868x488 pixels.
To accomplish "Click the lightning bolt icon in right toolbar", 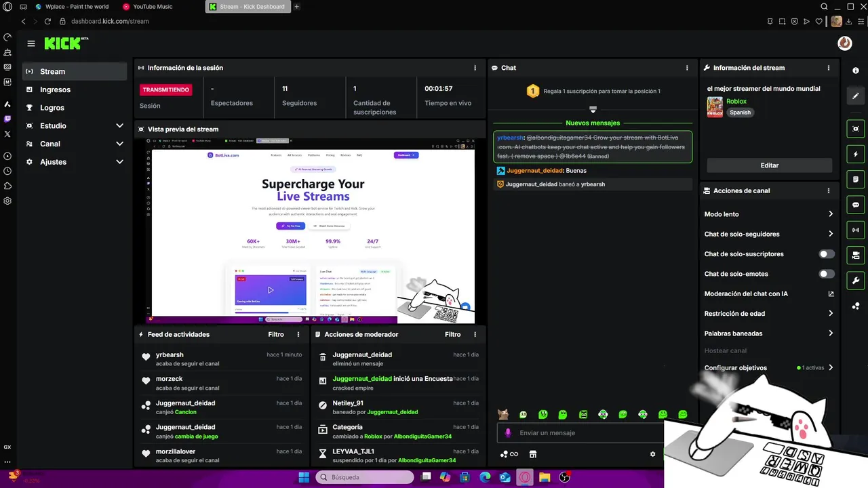I will (x=856, y=155).
